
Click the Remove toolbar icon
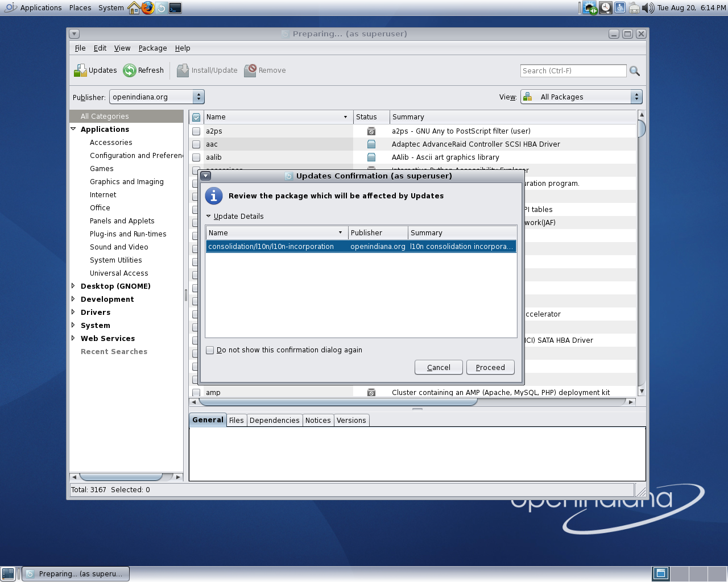[x=250, y=70]
